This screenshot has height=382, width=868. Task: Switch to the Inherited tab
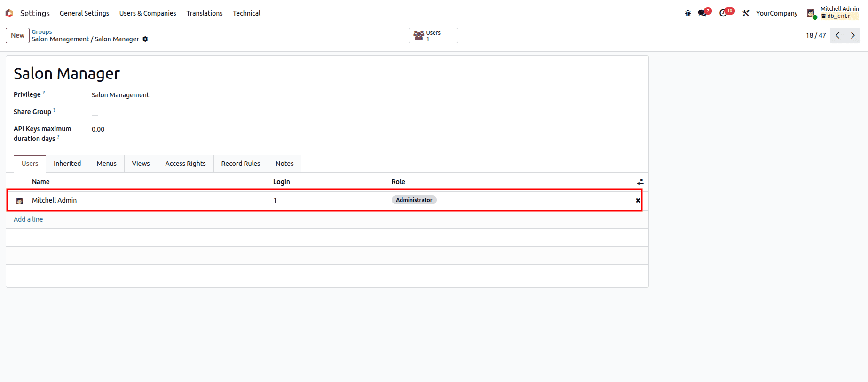click(67, 164)
